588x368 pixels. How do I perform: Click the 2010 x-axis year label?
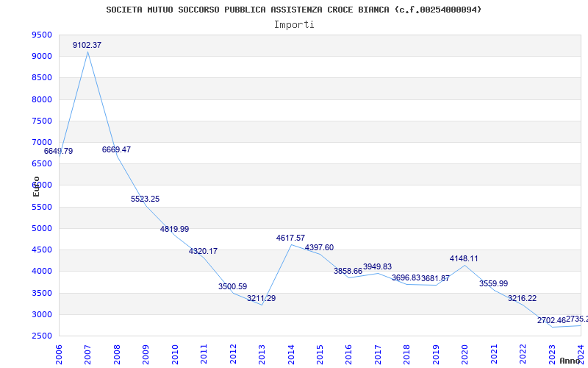coord(175,354)
